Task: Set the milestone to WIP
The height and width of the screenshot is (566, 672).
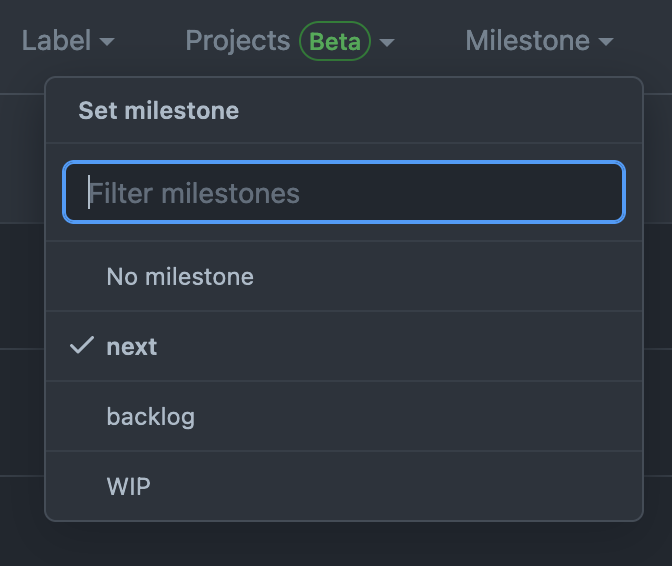Action: [129, 487]
